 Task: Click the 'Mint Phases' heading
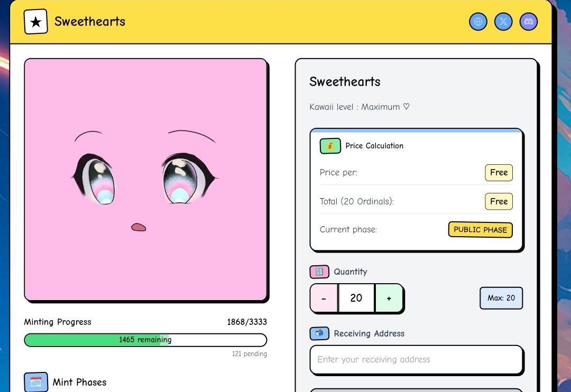coord(79,382)
